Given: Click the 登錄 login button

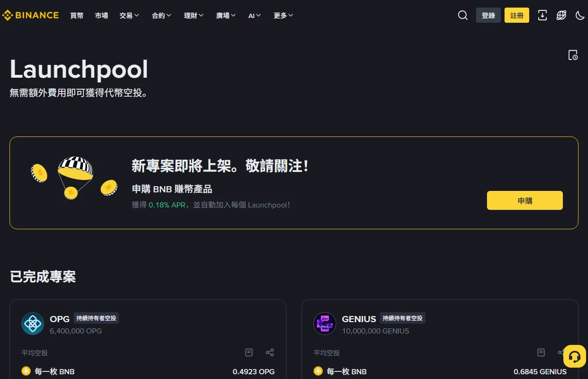Looking at the screenshot, I should (x=488, y=15).
